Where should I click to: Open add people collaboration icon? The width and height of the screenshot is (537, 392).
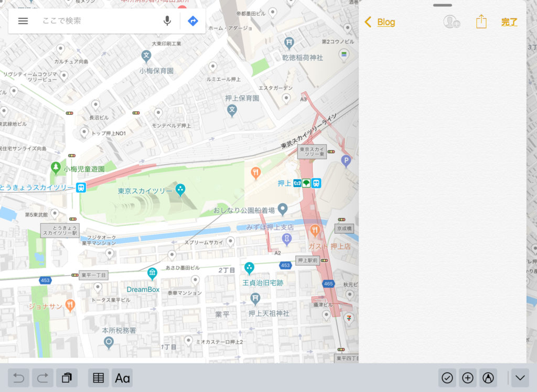pyautogui.click(x=451, y=22)
